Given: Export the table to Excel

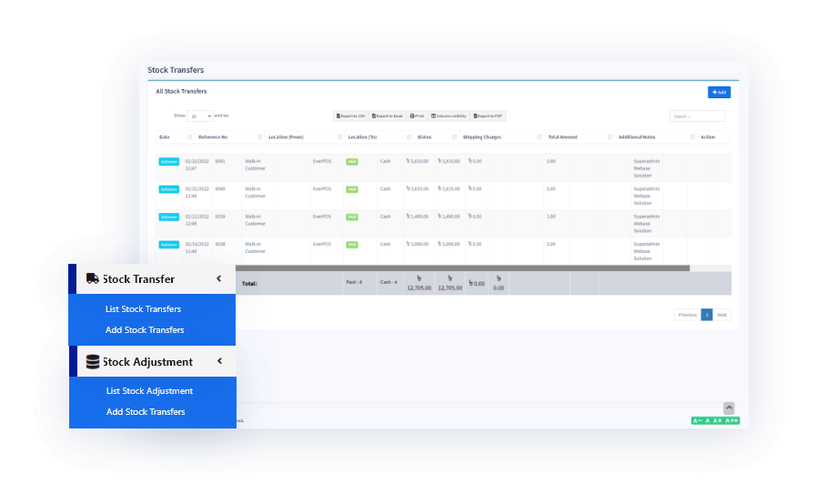Looking at the screenshot, I should pyautogui.click(x=387, y=116).
